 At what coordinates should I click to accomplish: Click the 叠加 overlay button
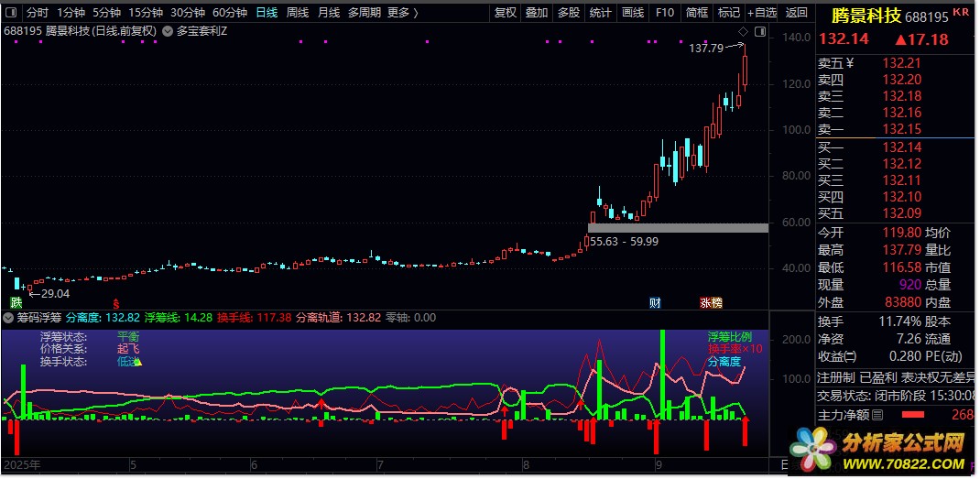pyautogui.click(x=537, y=13)
